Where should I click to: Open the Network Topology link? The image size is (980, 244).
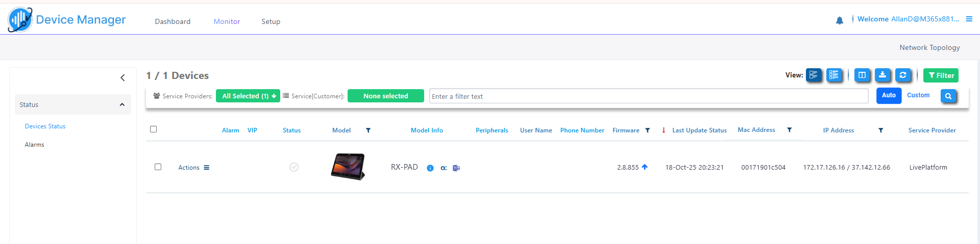click(x=929, y=47)
